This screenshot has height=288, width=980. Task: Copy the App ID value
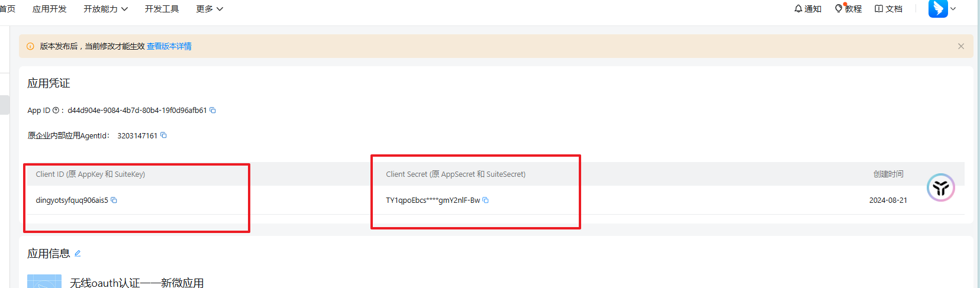[x=212, y=111]
